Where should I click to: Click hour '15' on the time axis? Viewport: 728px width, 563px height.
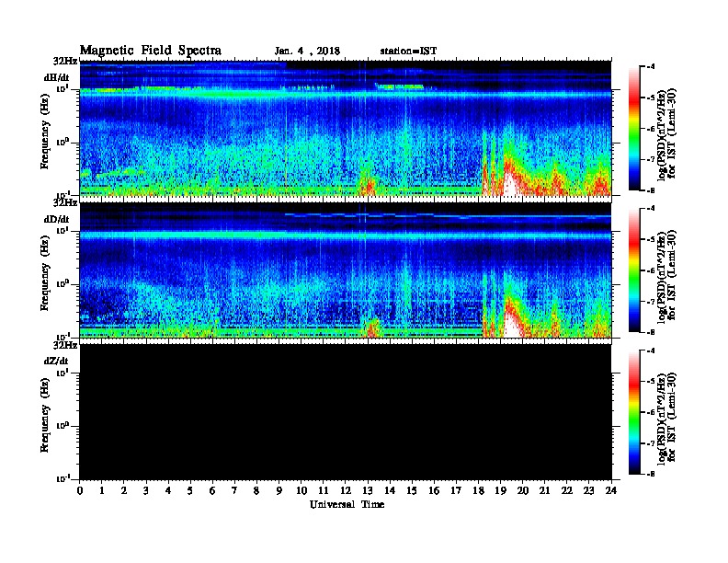pyautogui.click(x=412, y=491)
